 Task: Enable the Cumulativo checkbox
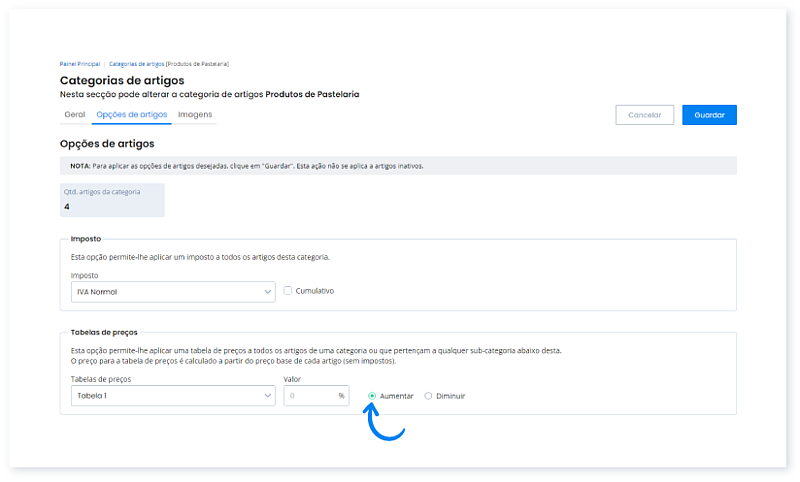288,291
